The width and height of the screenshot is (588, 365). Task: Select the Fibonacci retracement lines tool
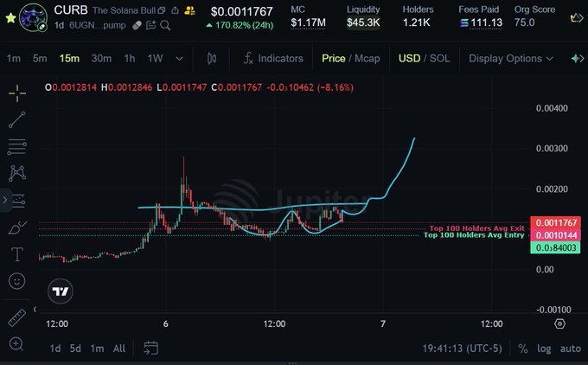[17, 147]
